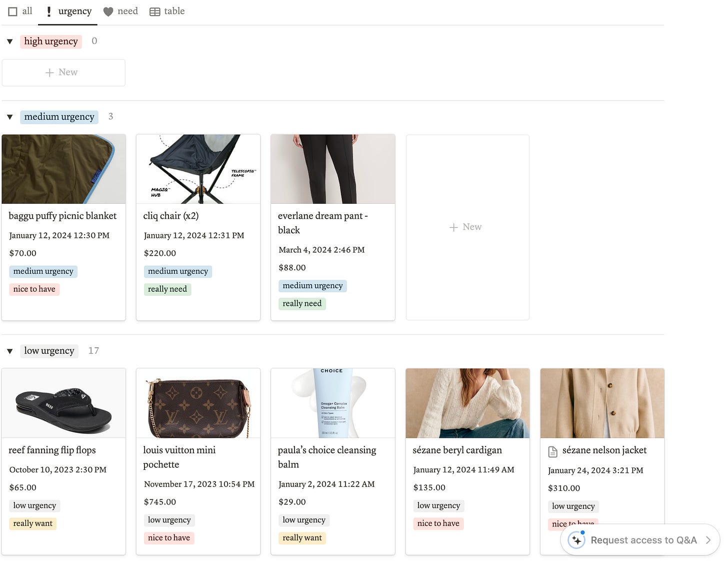Viewport: 728px width, 562px height.
Task: Click date October 10, 2023 2:30 PM
Action: [58, 469]
